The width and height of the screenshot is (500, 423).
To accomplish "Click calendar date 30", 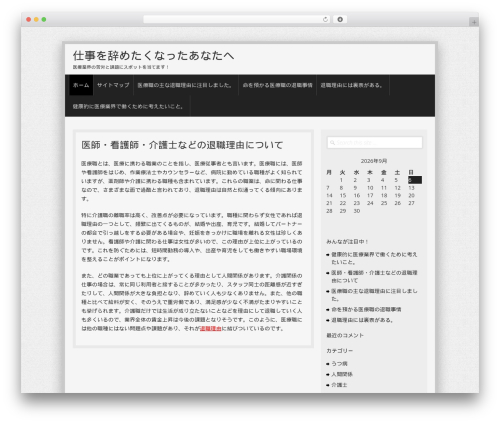I will pos(357,211).
